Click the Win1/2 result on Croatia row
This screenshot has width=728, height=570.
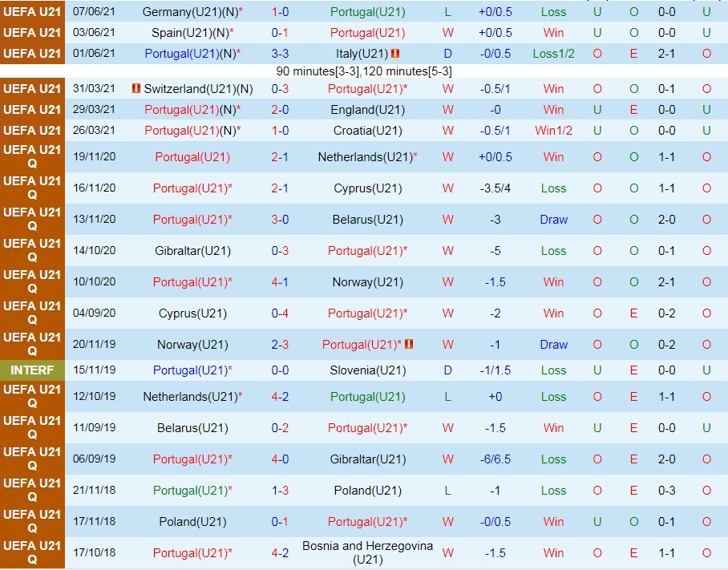(553, 131)
